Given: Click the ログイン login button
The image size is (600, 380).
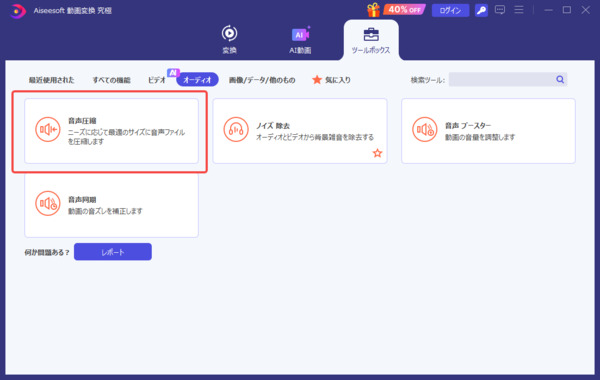Looking at the screenshot, I should 450,10.
